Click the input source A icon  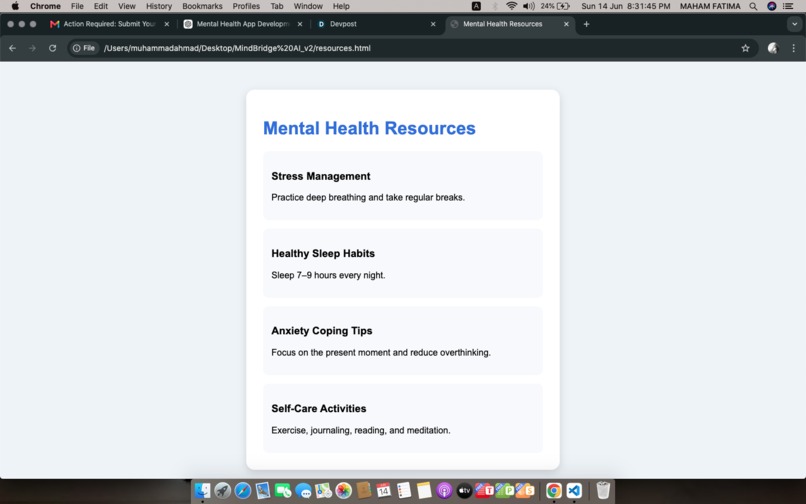point(477,6)
